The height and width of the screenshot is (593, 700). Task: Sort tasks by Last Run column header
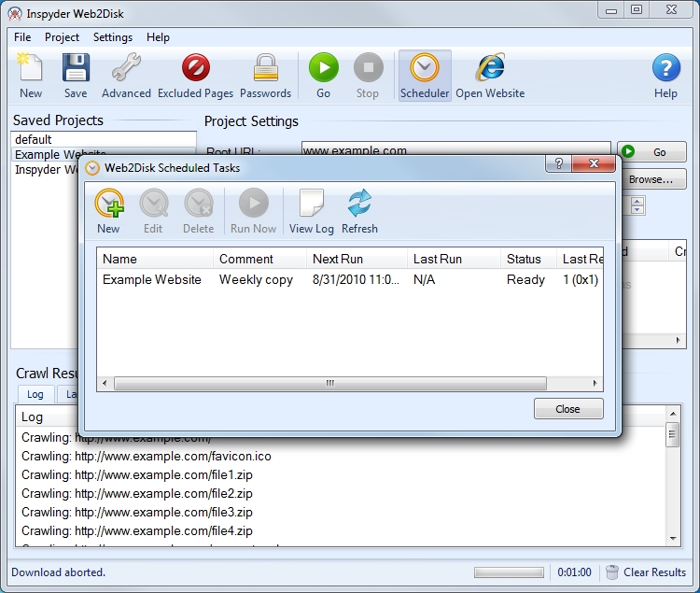(454, 259)
